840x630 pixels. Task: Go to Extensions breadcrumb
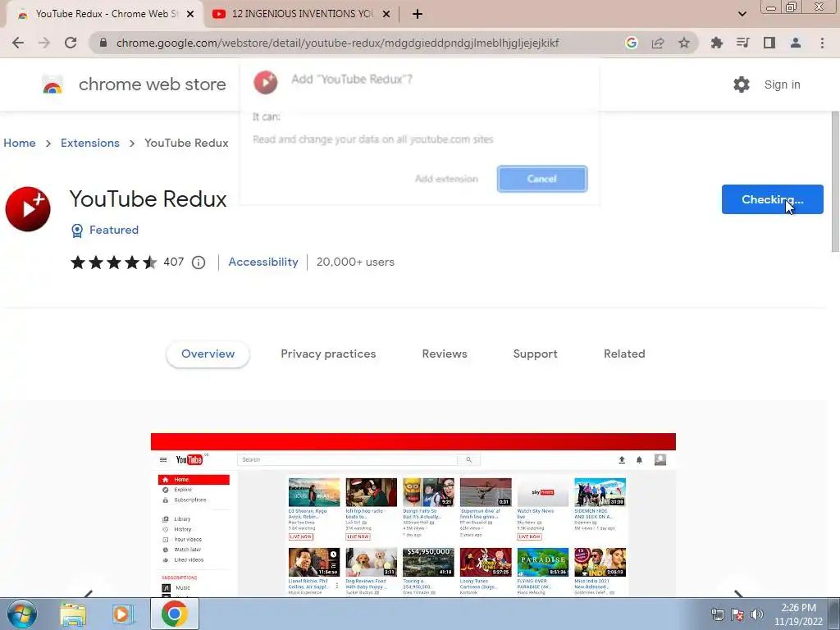[90, 143]
